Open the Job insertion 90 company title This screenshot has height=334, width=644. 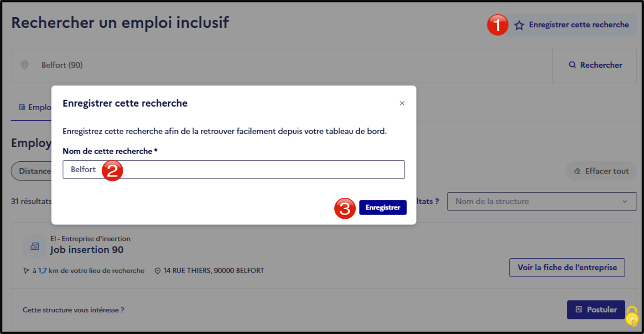click(87, 250)
